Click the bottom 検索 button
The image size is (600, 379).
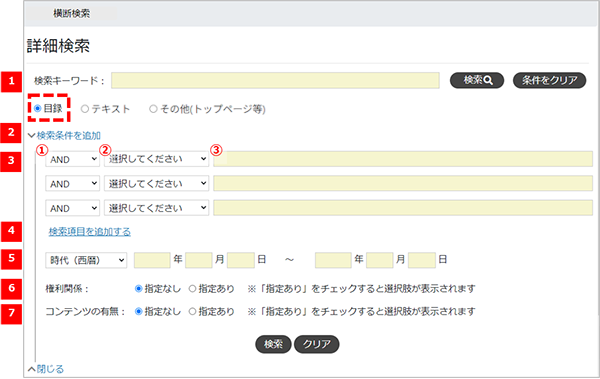[x=273, y=344]
